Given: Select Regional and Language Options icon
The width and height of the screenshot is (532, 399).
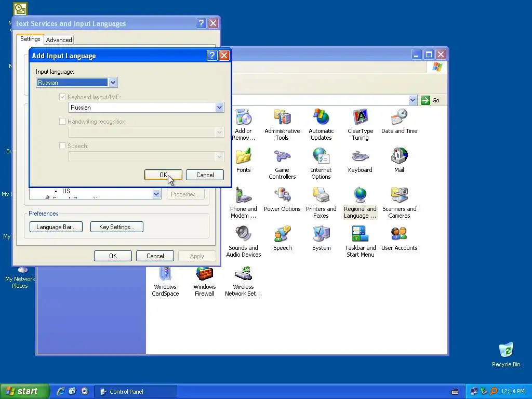Looking at the screenshot, I should tap(361, 203).
